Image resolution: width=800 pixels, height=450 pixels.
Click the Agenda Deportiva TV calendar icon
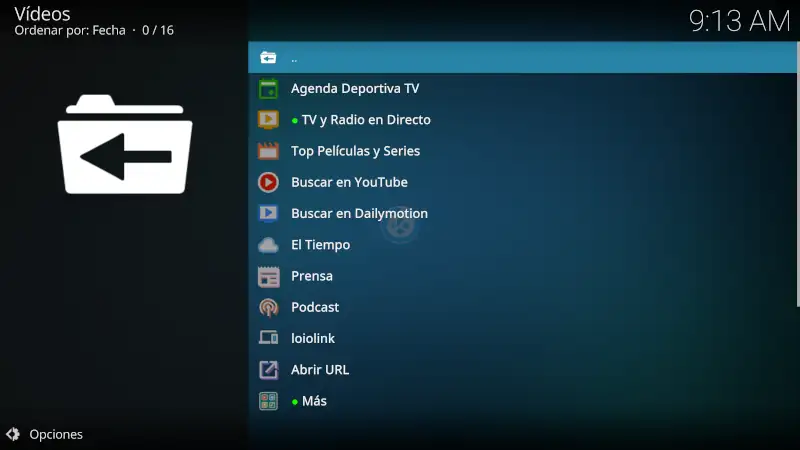click(x=268, y=89)
